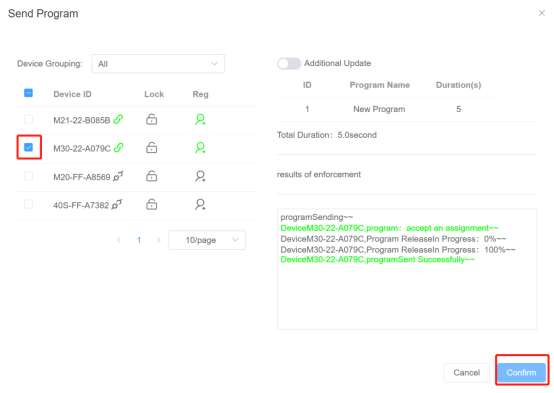
Task: Select page 1 in pagination
Action: pos(139,240)
